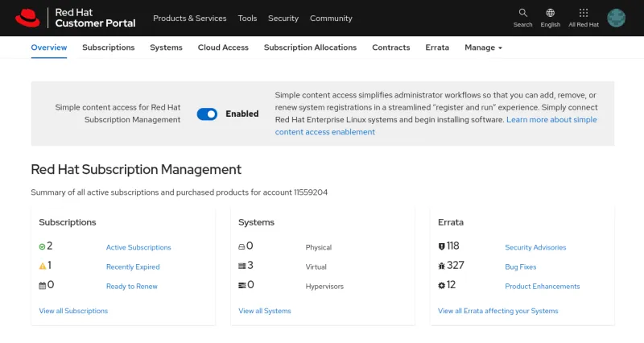Screen dimensions: 644x343
Task: Open the Ready to Renew link
Action: click(x=131, y=287)
